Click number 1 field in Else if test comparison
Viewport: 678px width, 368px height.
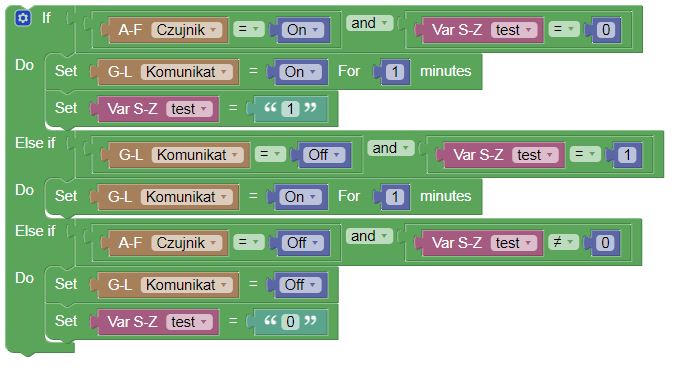627,155
